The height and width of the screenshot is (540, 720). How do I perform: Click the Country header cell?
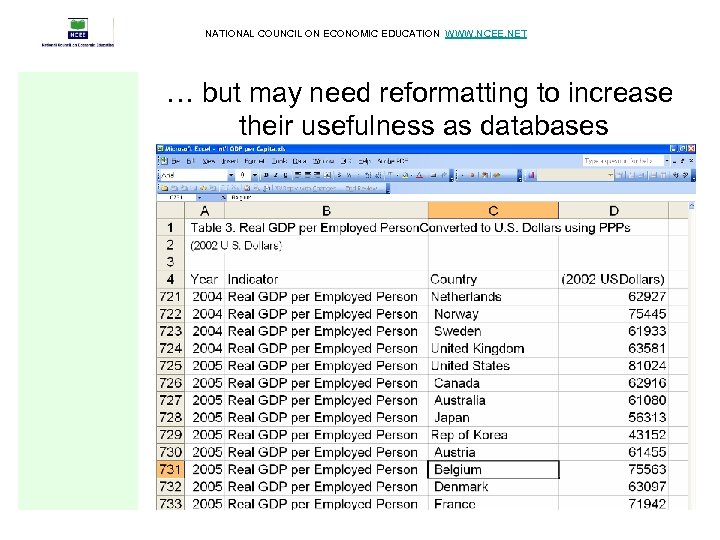coord(493,279)
